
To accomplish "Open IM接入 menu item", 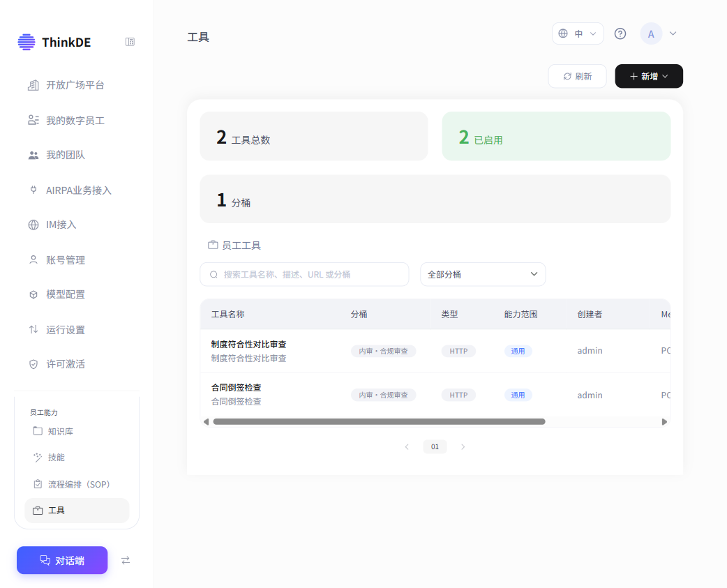I will [61, 225].
